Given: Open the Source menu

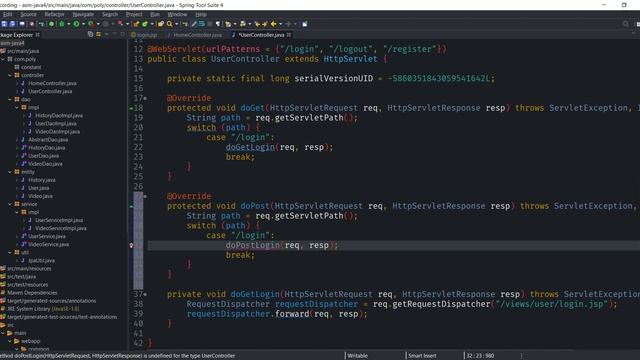Looking at the screenshot, I should 28,14.
